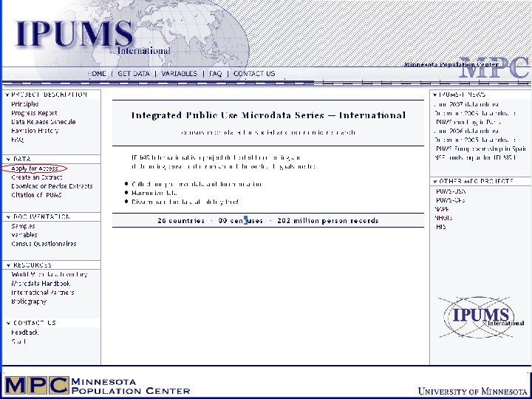The height and width of the screenshot is (399, 532).
Task: Open the June 2006 data release news item
Action: pos(466,131)
